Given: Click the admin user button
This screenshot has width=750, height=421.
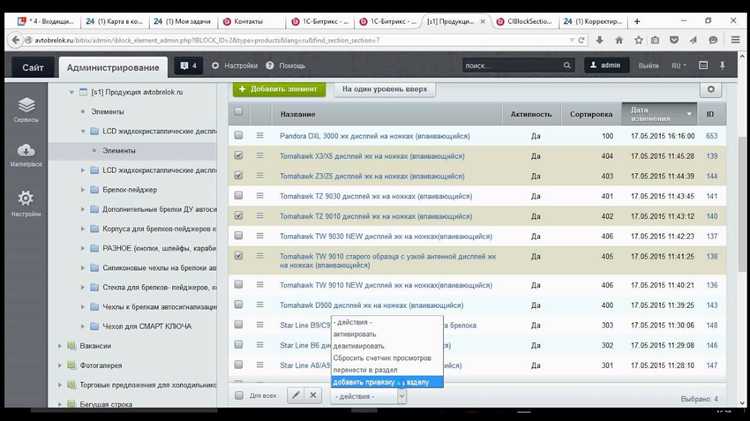Looking at the screenshot, I should tap(606, 65).
